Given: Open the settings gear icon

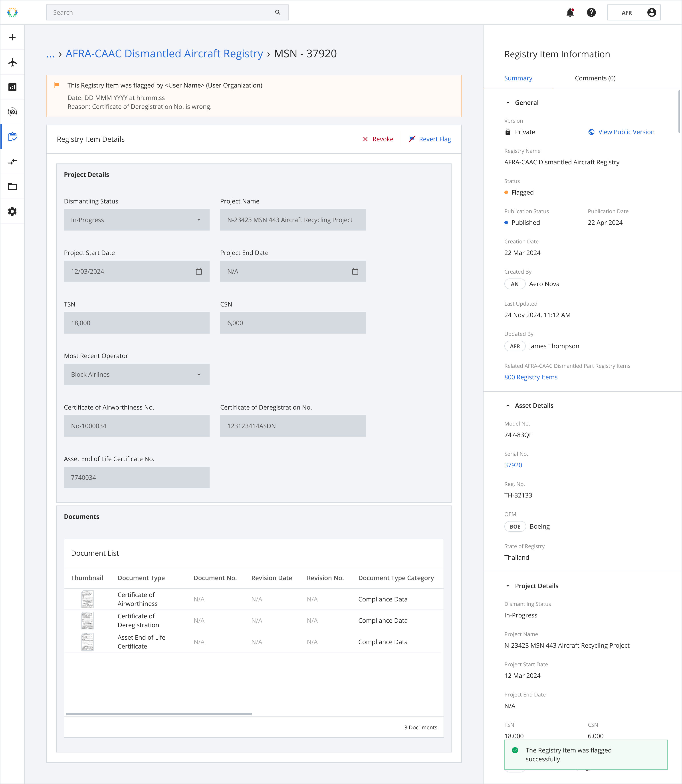Looking at the screenshot, I should click(x=13, y=211).
